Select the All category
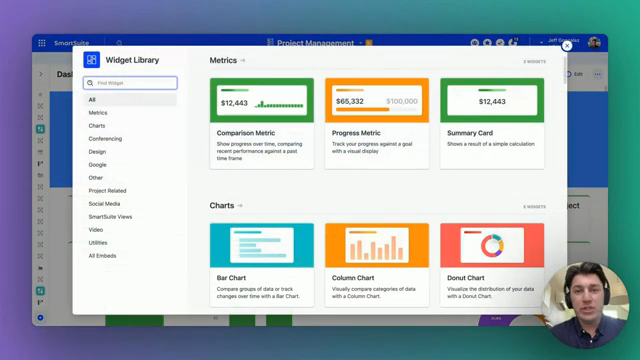Screen dimensions: 640x360 pyautogui.click(x=130, y=100)
